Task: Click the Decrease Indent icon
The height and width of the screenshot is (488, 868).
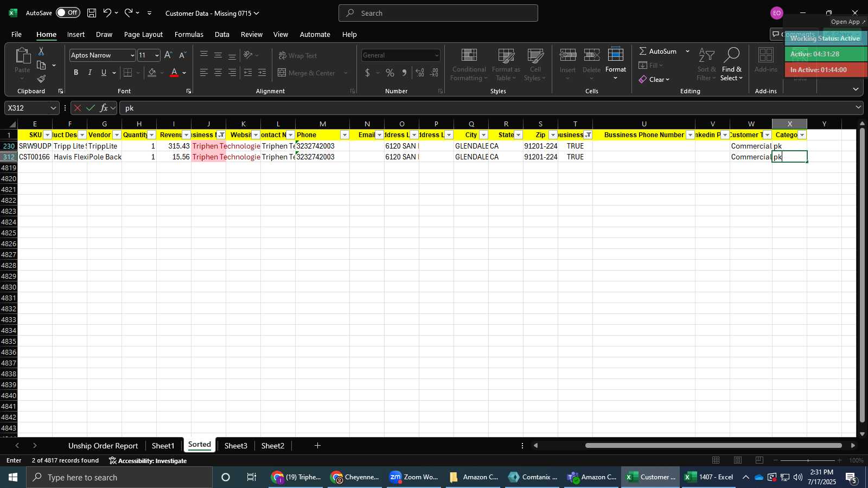Action: point(248,73)
